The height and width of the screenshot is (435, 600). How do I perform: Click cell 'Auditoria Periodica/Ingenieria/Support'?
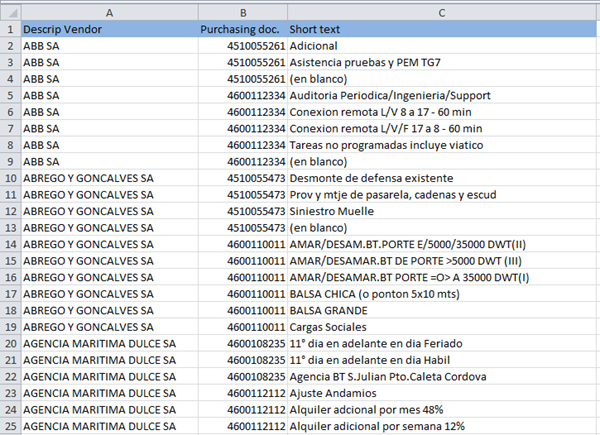[x=442, y=95]
